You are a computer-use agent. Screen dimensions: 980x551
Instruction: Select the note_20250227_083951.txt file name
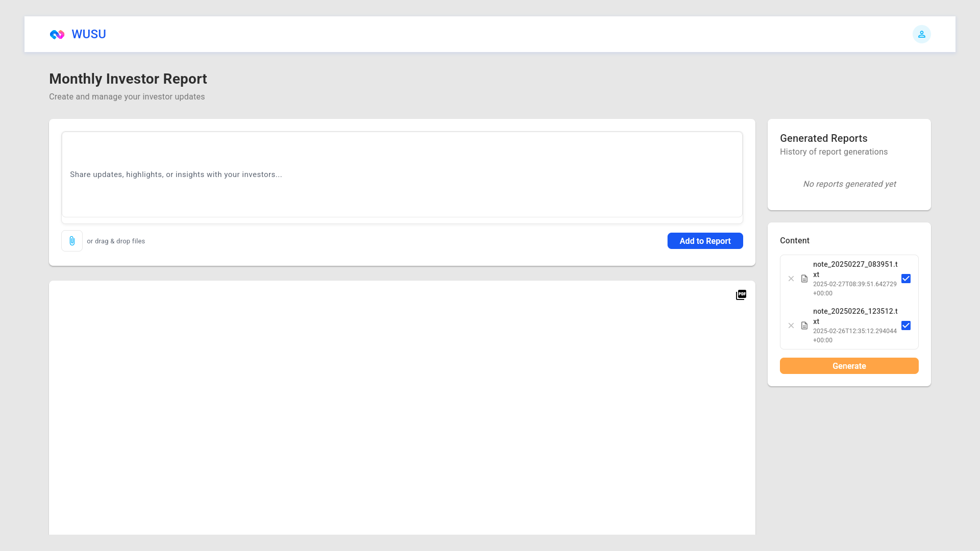(855, 269)
